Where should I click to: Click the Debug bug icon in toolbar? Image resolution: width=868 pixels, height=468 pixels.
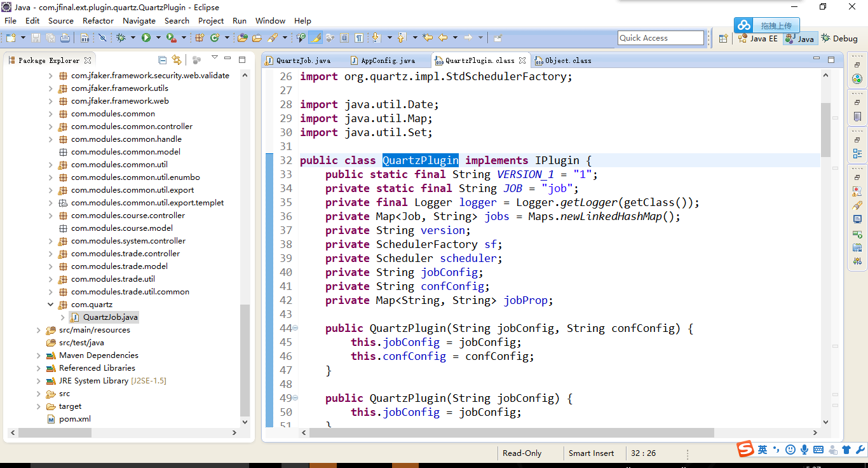click(x=121, y=38)
